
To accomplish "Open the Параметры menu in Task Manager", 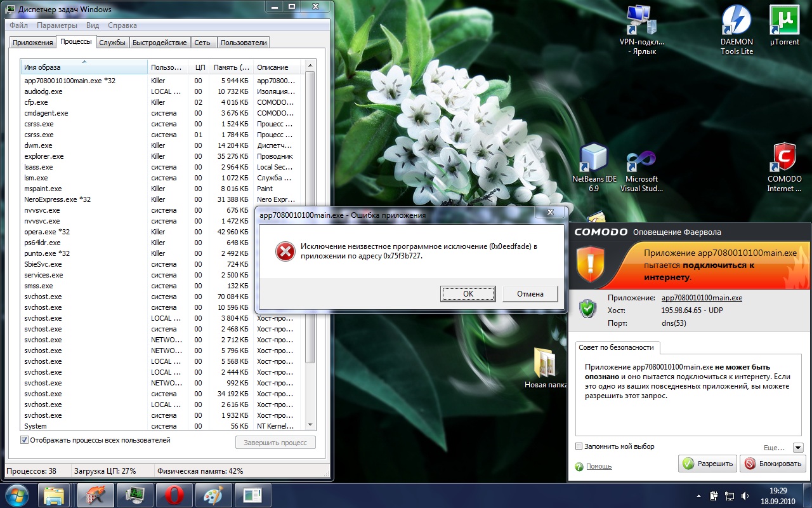I will [x=57, y=25].
